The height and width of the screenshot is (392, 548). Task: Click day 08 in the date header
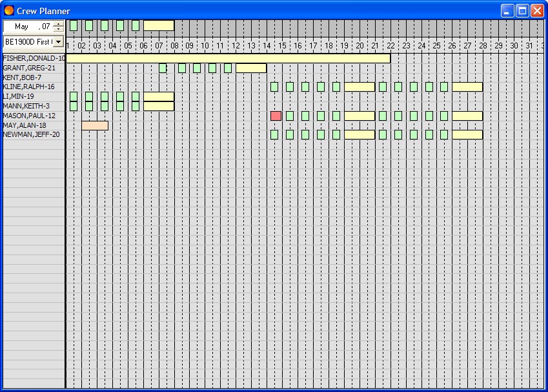coord(174,45)
